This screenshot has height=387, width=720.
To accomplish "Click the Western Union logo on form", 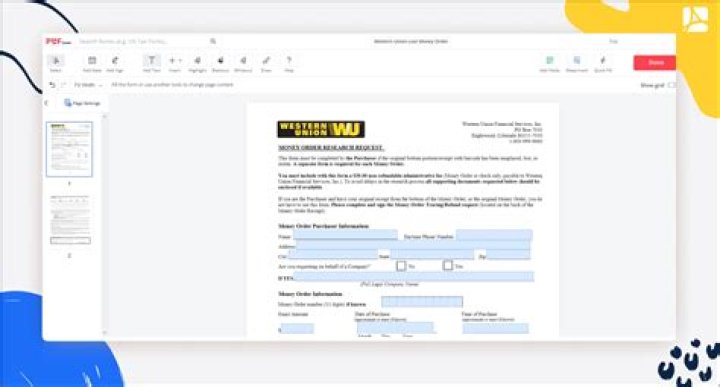I will point(321,129).
